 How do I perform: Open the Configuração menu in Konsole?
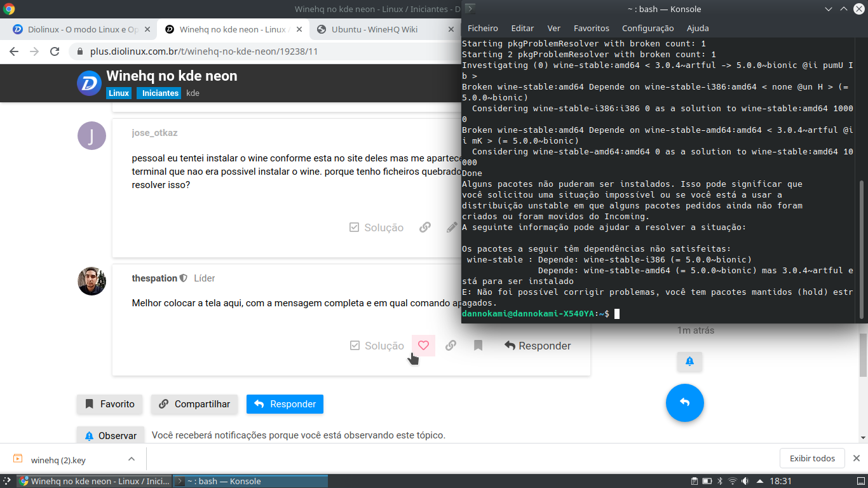648,28
